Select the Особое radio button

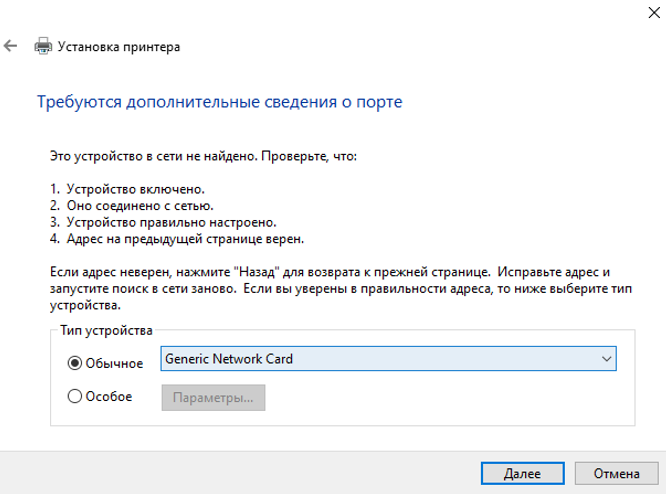pyautogui.click(x=74, y=397)
